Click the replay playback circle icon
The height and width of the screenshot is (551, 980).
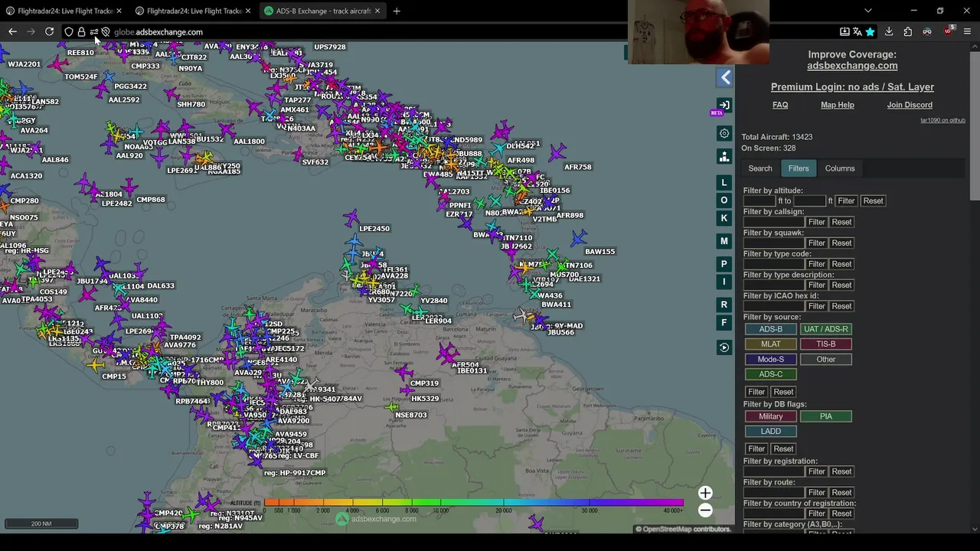724,347
